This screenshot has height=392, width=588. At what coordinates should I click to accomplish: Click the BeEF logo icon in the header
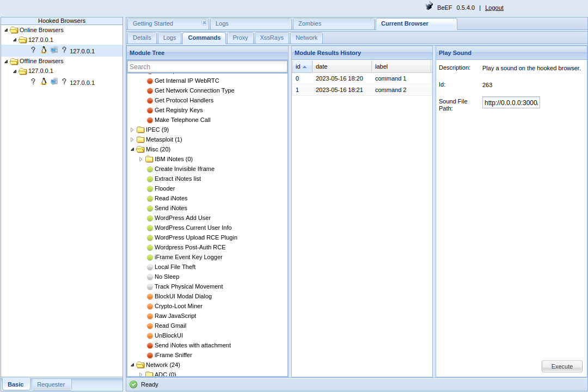coord(429,7)
